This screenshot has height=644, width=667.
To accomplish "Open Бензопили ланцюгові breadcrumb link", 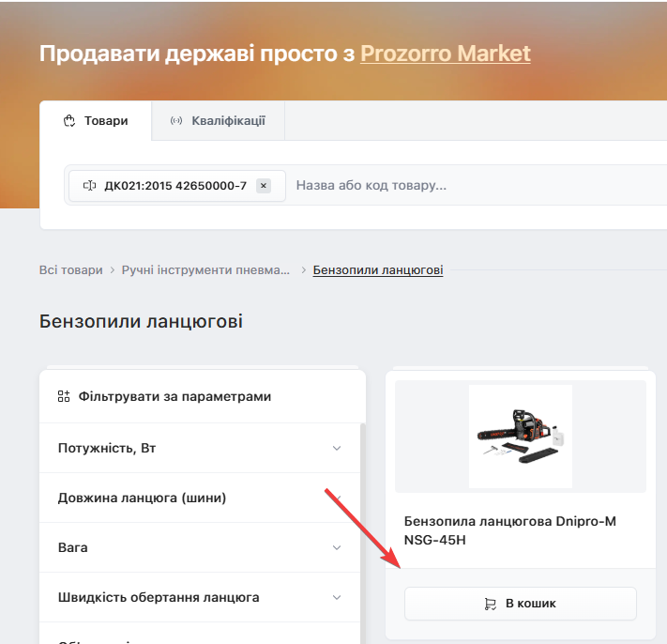I will click(378, 269).
